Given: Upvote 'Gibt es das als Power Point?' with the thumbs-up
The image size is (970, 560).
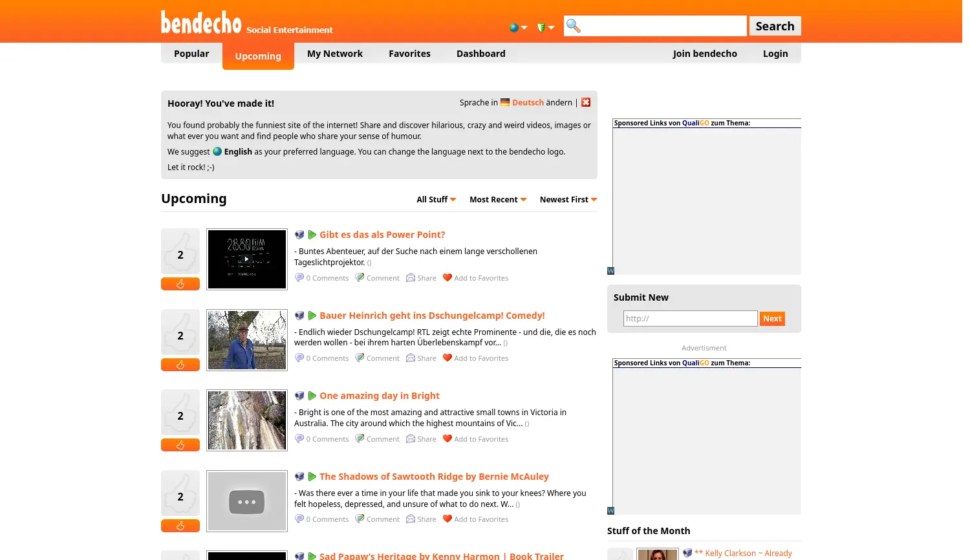Looking at the screenshot, I should (x=180, y=283).
